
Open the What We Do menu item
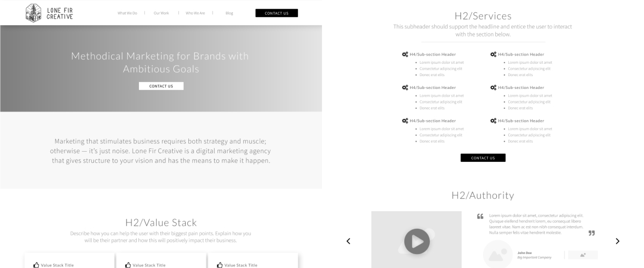pyautogui.click(x=127, y=13)
